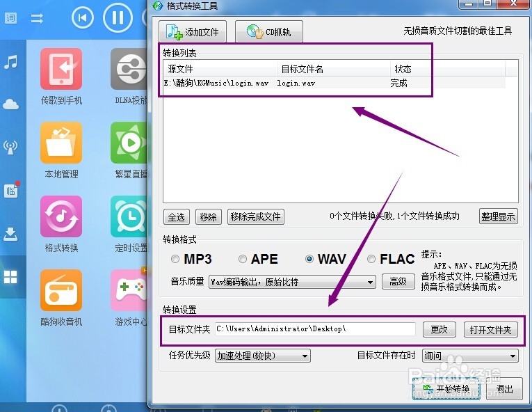Viewport: 532px width, 412px height.
Task: Select the apps grid icon in sidebar
Action: pos(10,277)
